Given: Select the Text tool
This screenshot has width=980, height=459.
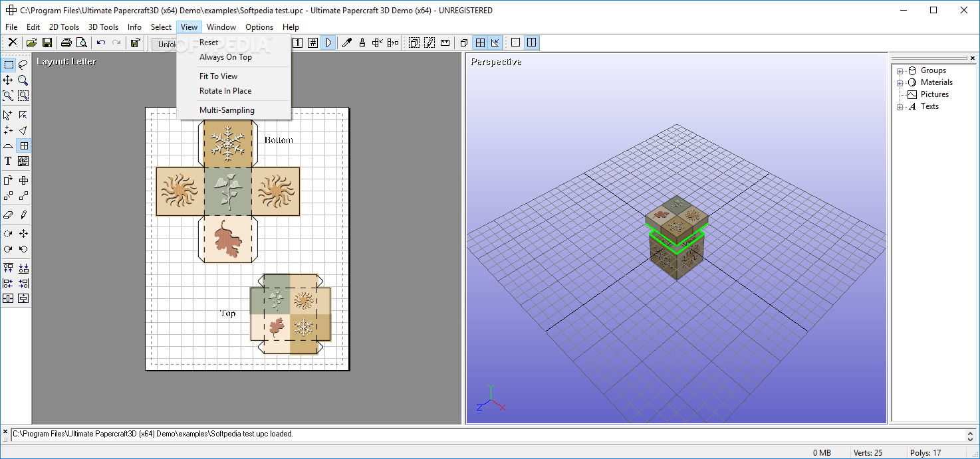Looking at the screenshot, I should tap(7, 161).
